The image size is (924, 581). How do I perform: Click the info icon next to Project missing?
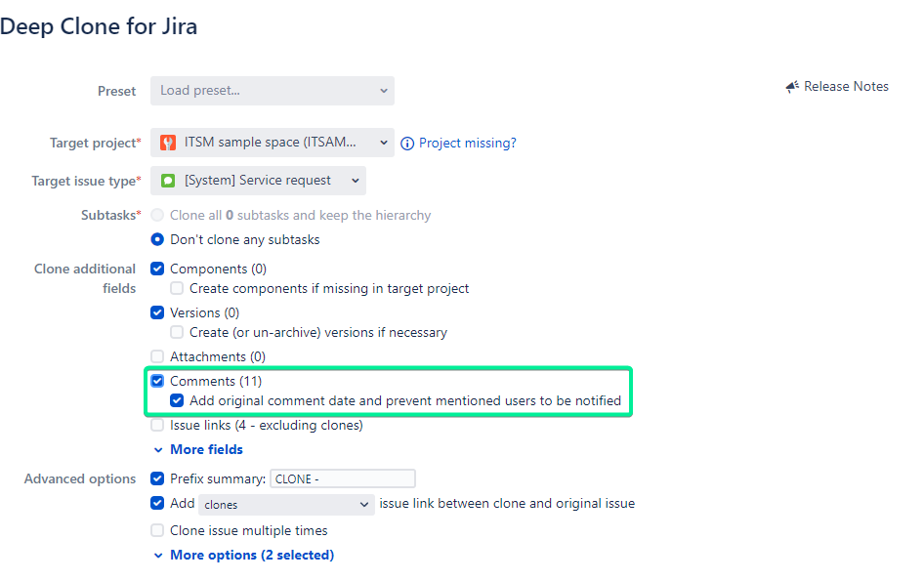[x=406, y=143]
